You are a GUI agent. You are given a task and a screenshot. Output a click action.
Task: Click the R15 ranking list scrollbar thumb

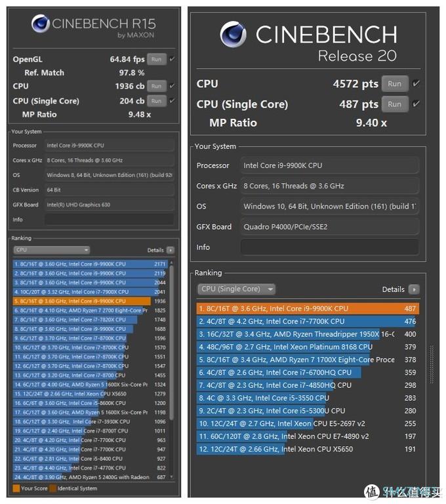click(x=172, y=343)
